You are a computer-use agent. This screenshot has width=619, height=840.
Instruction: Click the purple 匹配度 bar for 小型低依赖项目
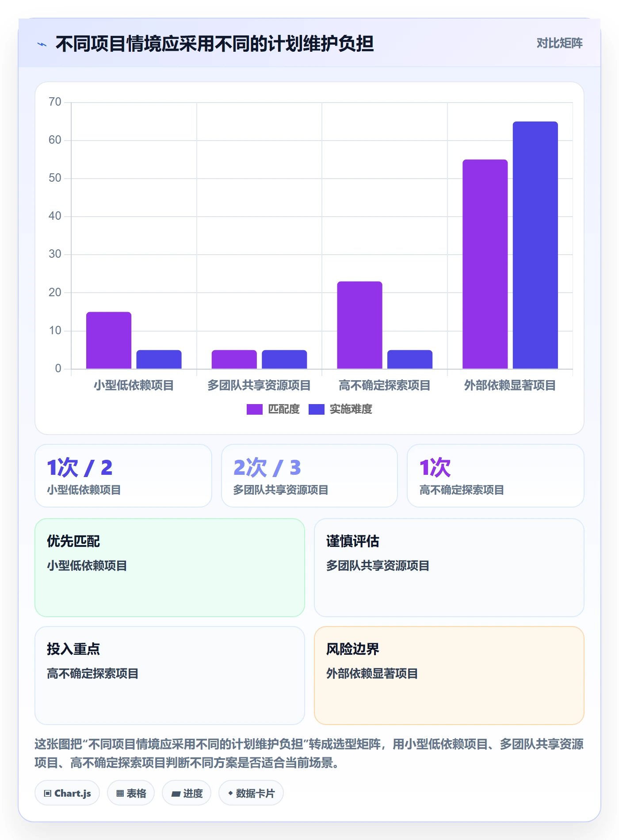[x=109, y=340]
